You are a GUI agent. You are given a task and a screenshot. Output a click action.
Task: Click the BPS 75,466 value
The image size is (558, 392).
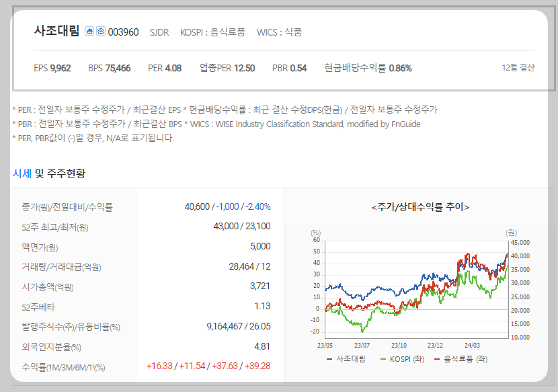(x=110, y=68)
